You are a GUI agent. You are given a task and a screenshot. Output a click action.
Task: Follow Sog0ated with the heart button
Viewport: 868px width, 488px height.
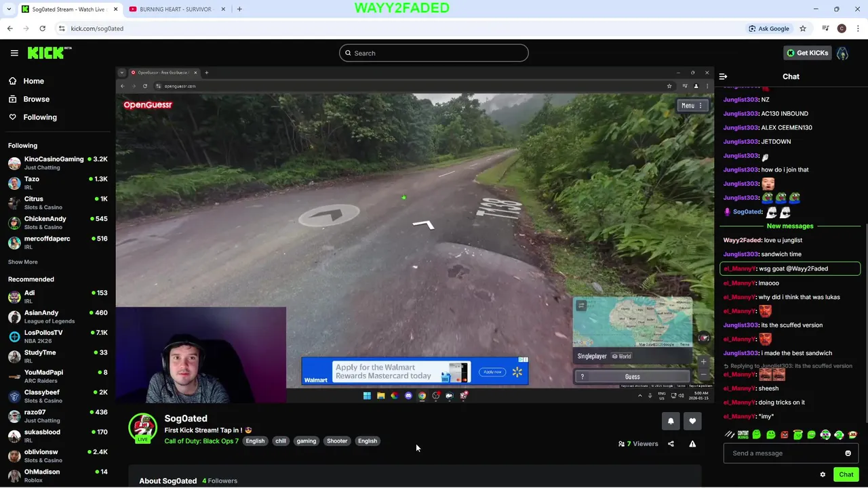coord(692,421)
